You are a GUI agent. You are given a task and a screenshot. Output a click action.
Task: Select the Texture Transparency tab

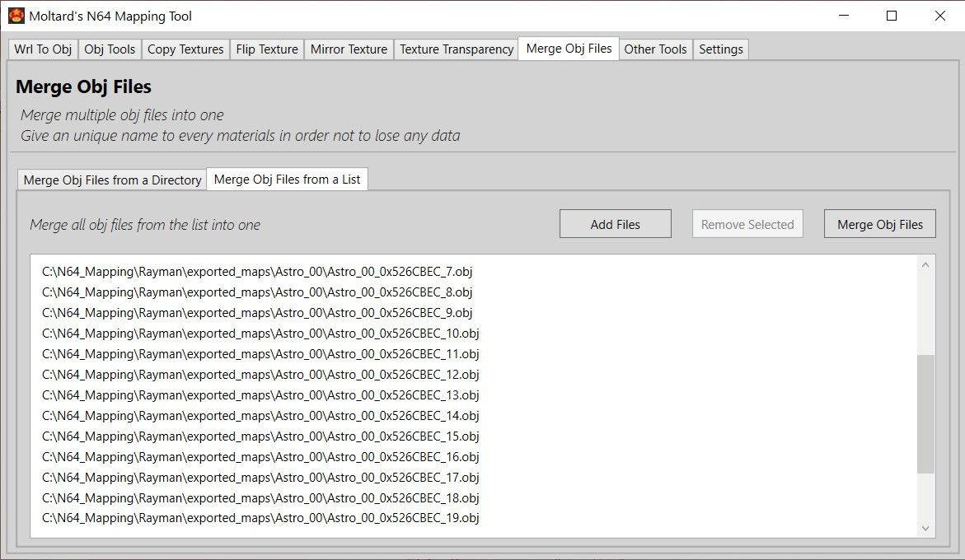coord(456,49)
